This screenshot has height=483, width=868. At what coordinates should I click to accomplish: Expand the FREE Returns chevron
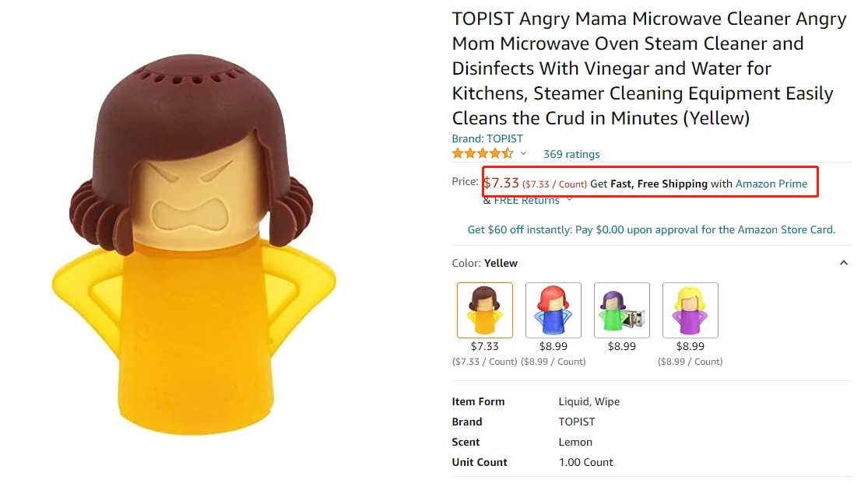pos(570,200)
